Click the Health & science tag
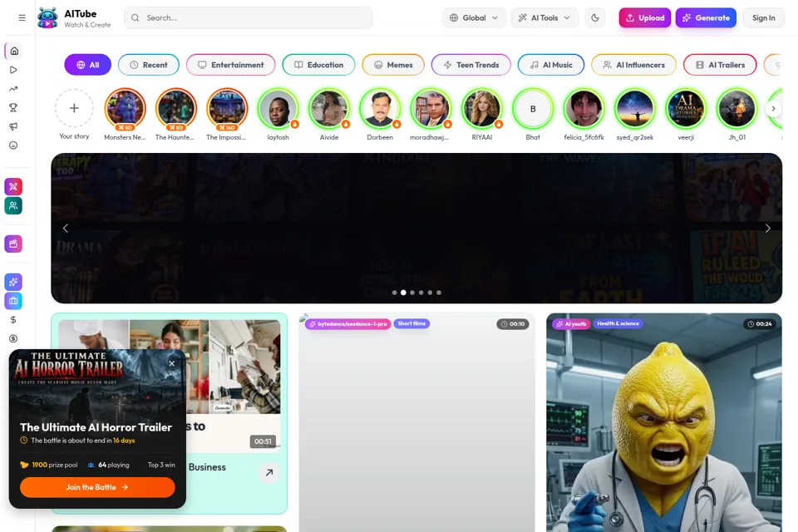This screenshot has width=798, height=532. [618, 324]
